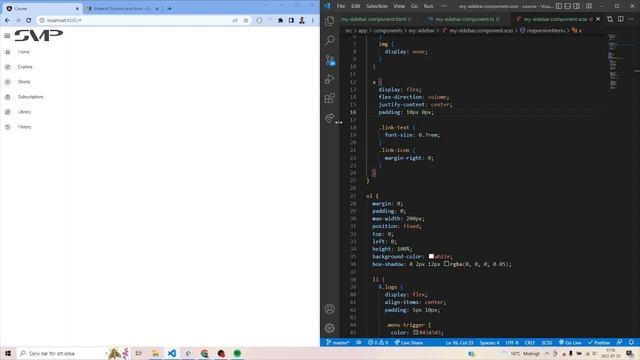
Task: Open the Accounts icon in the activity bar
Action: pos(330,309)
